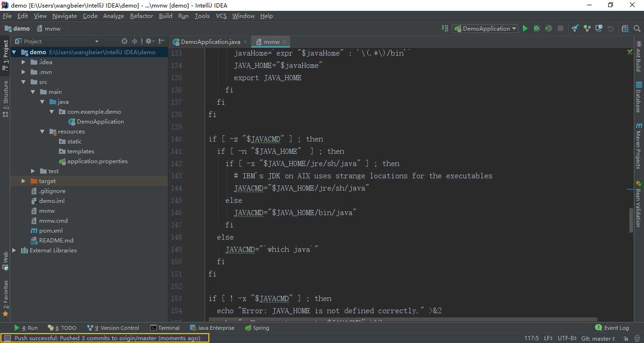644x343 pixels.
Task: Run DemoApplication with the green play icon
Action: coord(525,29)
